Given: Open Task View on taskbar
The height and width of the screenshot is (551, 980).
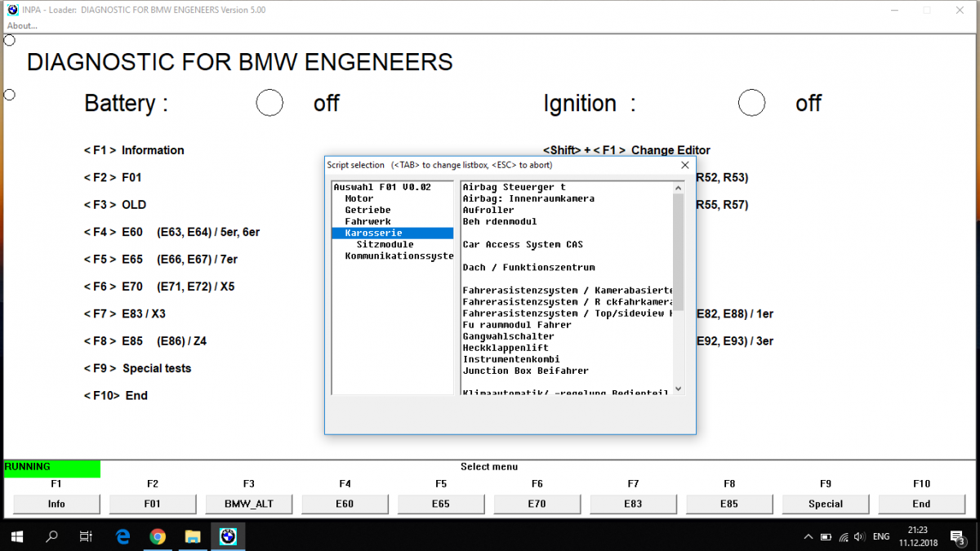Looking at the screenshot, I should pyautogui.click(x=87, y=536).
